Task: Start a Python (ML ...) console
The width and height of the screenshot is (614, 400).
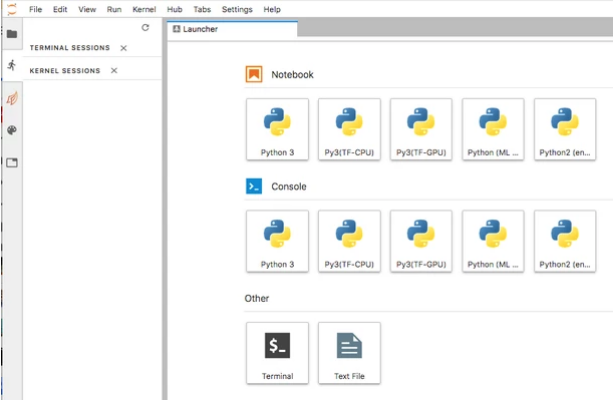Action: [x=493, y=241]
